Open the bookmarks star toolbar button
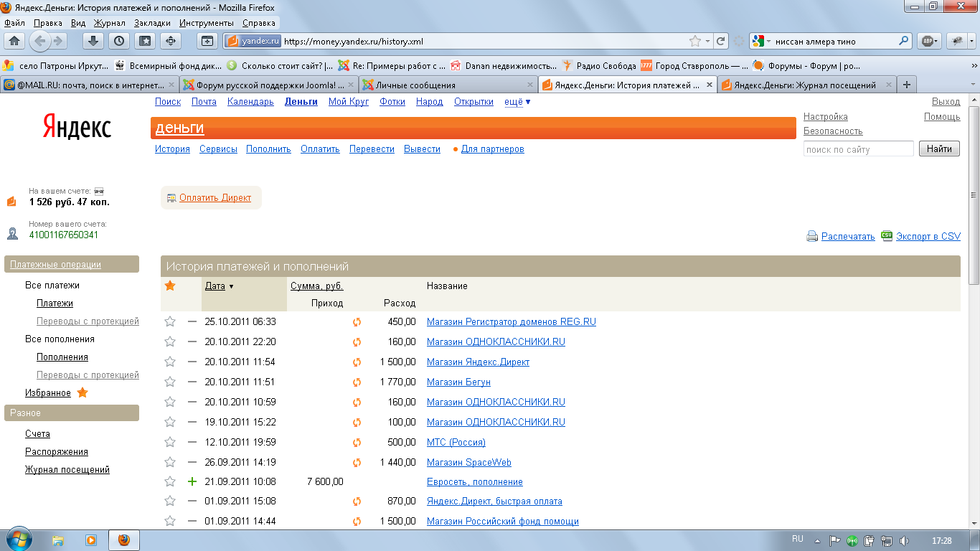This screenshot has height=551, width=980. click(145, 41)
